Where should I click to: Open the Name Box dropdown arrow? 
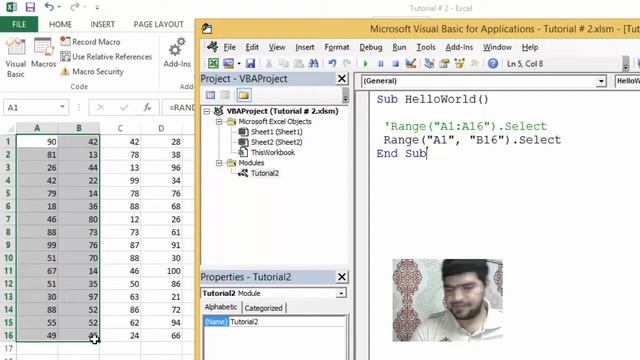tap(62, 107)
